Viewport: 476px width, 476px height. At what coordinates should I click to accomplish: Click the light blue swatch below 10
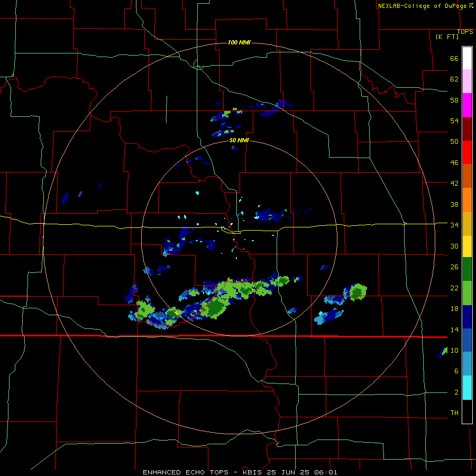click(467, 364)
